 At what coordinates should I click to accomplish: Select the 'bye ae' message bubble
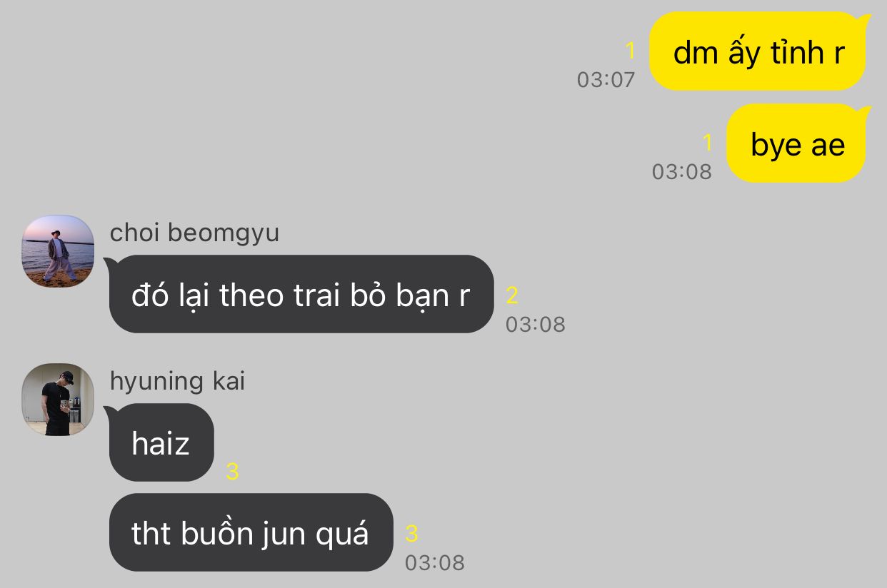click(x=798, y=143)
